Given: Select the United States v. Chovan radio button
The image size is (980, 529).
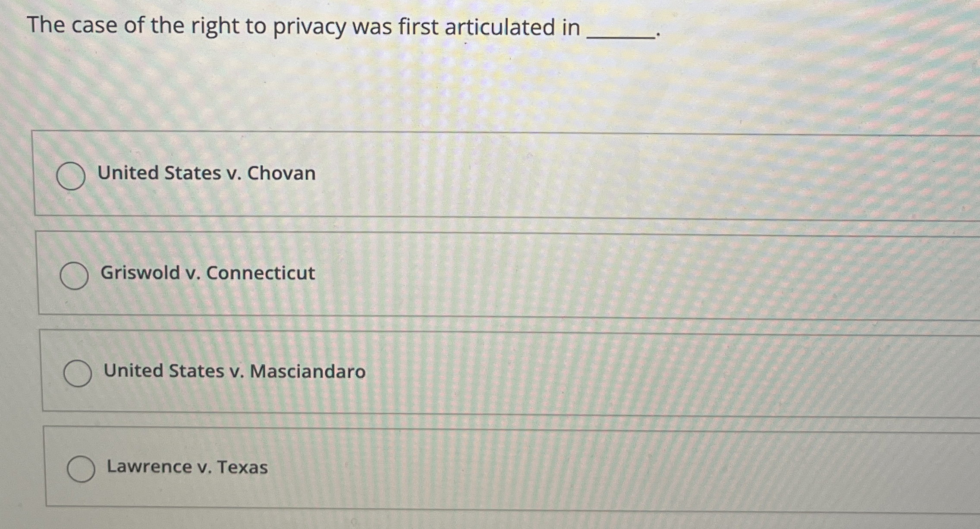Looking at the screenshot, I should [x=70, y=174].
